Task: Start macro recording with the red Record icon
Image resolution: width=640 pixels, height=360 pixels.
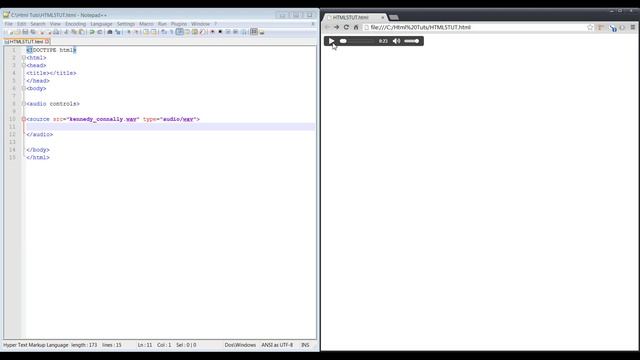Action: tap(212, 32)
